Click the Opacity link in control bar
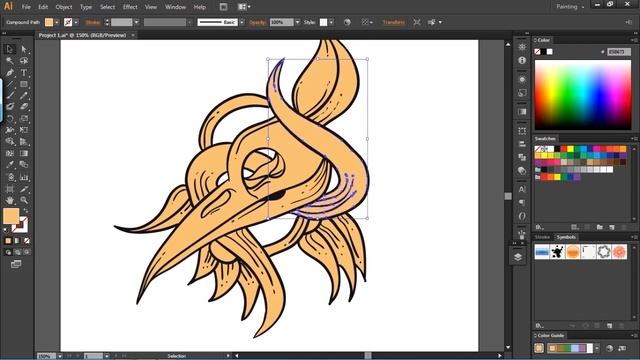Screen dimensions: 640x360 (x=257, y=22)
